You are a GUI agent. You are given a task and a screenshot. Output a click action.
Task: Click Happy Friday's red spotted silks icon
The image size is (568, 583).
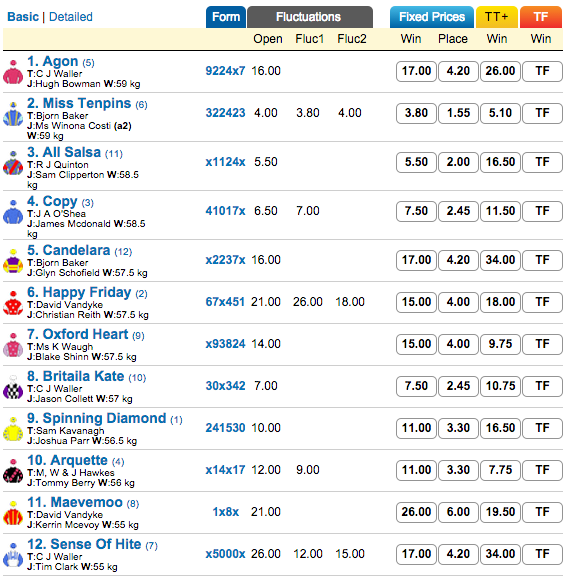pos(13,303)
